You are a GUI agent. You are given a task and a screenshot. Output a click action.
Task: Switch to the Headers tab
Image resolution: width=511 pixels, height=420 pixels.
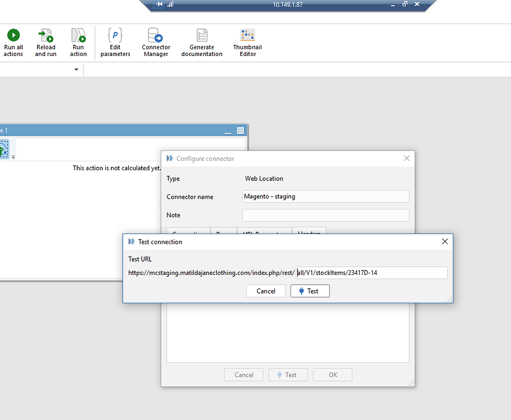click(309, 231)
